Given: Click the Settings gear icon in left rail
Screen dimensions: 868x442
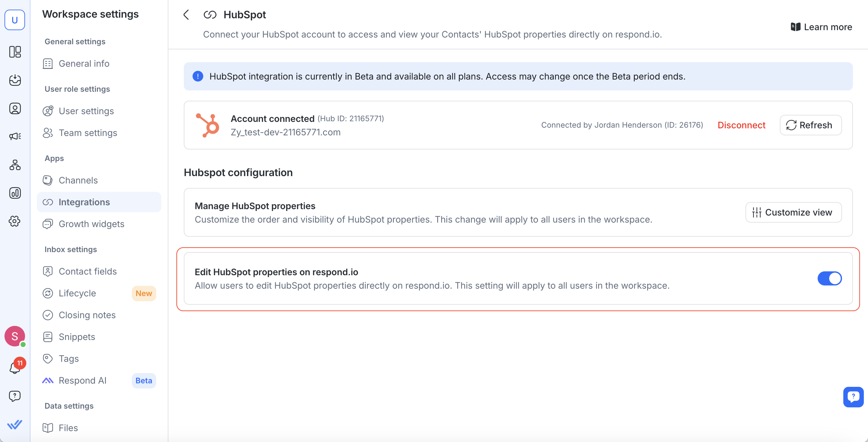Looking at the screenshot, I should point(15,221).
